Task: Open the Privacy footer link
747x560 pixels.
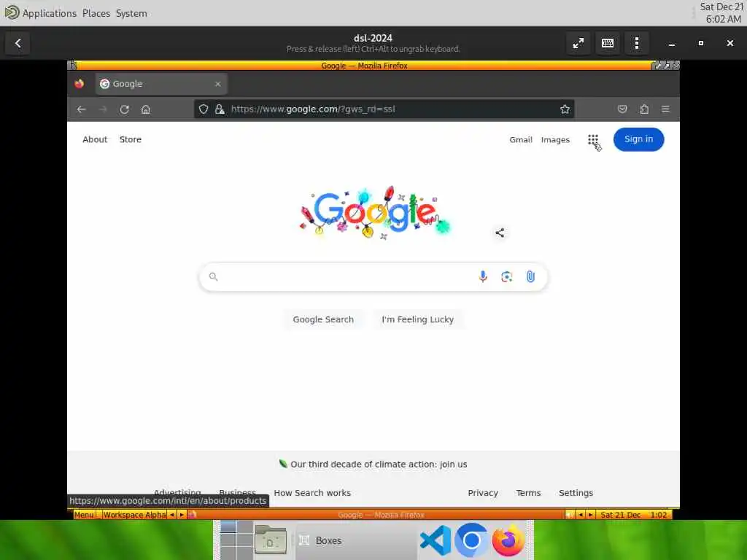Action: [483, 493]
